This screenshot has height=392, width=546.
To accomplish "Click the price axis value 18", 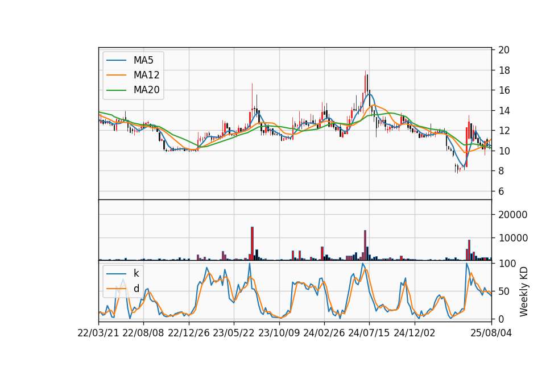I will pyautogui.click(x=504, y=70).
